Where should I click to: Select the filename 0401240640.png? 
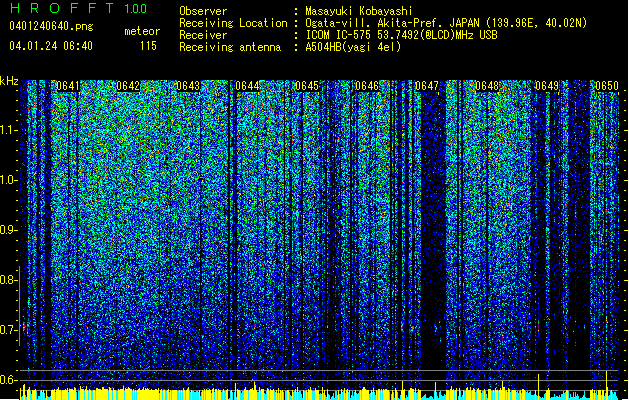click(51, 27)
